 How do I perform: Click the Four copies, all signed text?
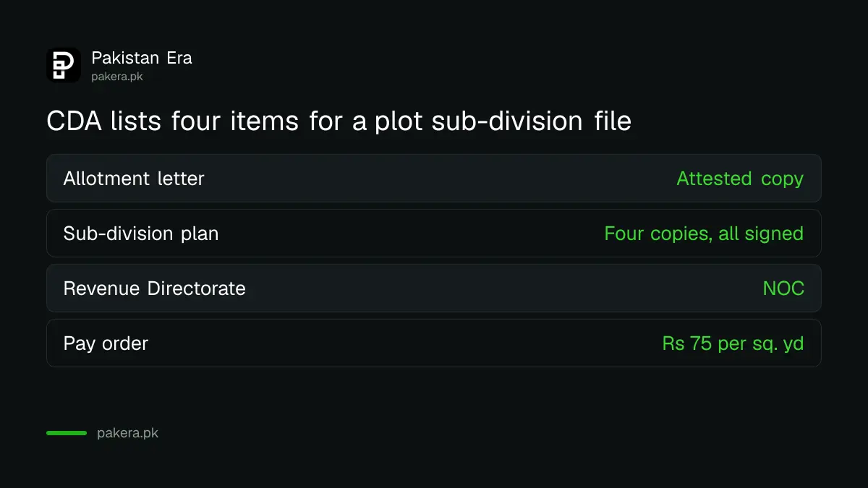704,234
